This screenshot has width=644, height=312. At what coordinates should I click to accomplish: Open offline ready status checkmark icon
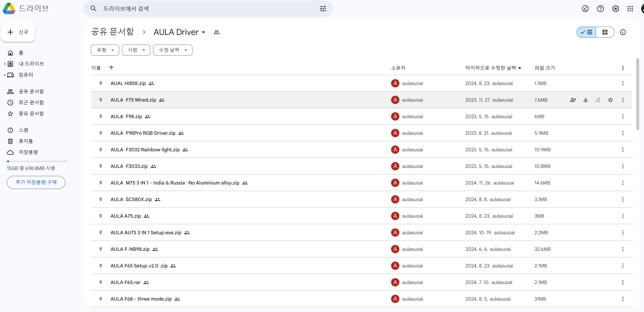click(x=585, y=9)
